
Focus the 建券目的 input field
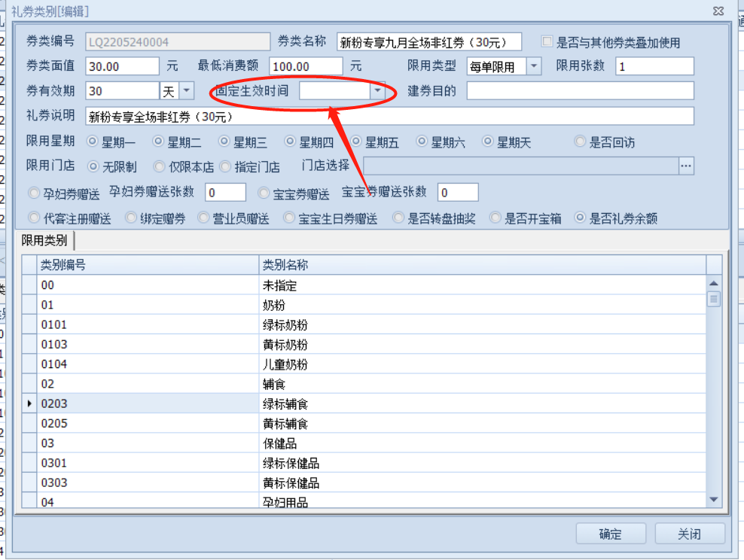[581, 90]
